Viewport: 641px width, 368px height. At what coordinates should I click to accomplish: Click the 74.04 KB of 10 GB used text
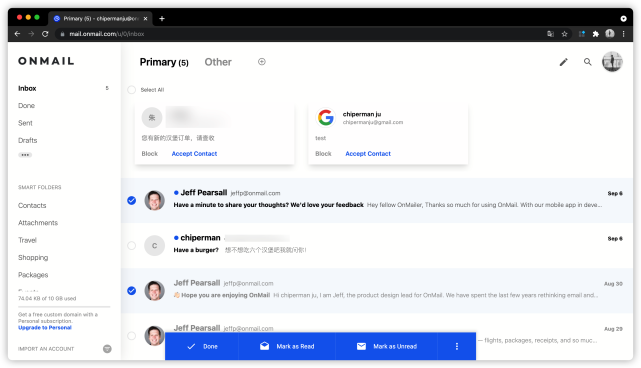click(47, 298)
